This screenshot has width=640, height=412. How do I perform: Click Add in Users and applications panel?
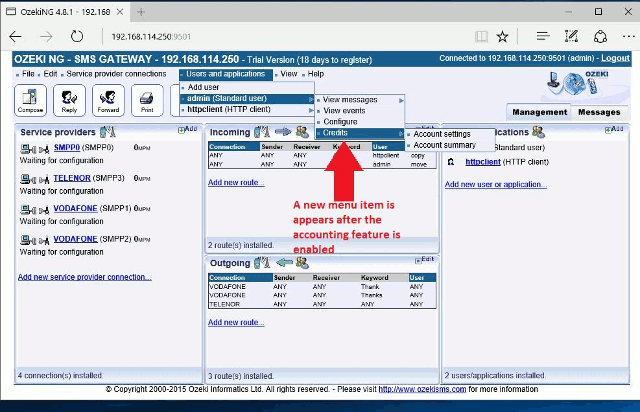(x=614, y=129)
